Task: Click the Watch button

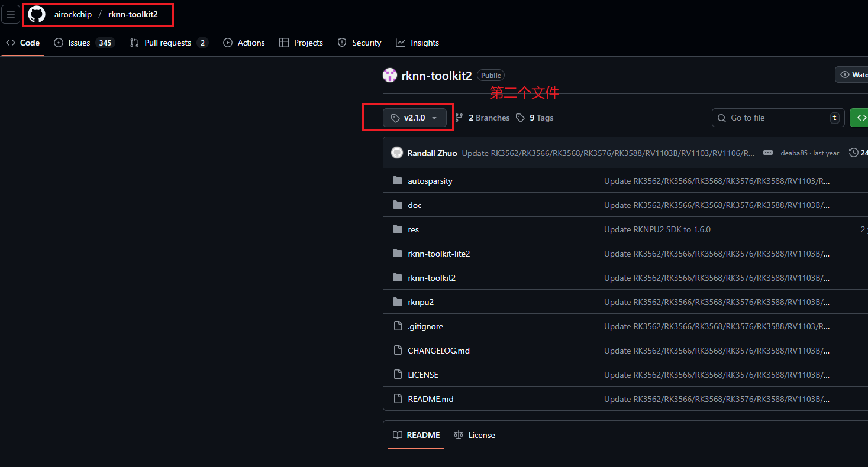Action: pyautogui.click(x=852, y=74)
